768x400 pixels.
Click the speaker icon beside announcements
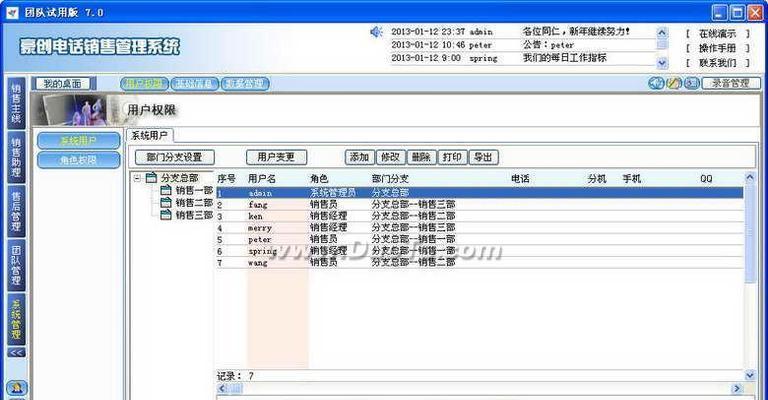coord(376,32)
